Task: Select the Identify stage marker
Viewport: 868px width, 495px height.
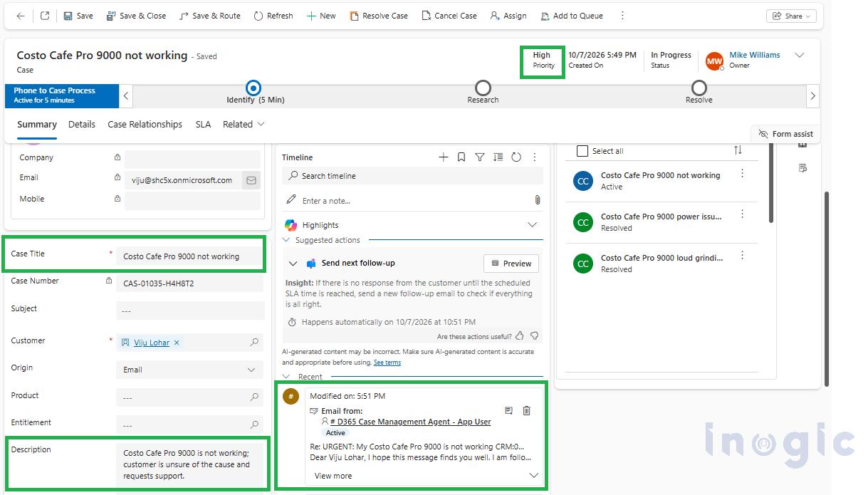Action: (253, 88)
